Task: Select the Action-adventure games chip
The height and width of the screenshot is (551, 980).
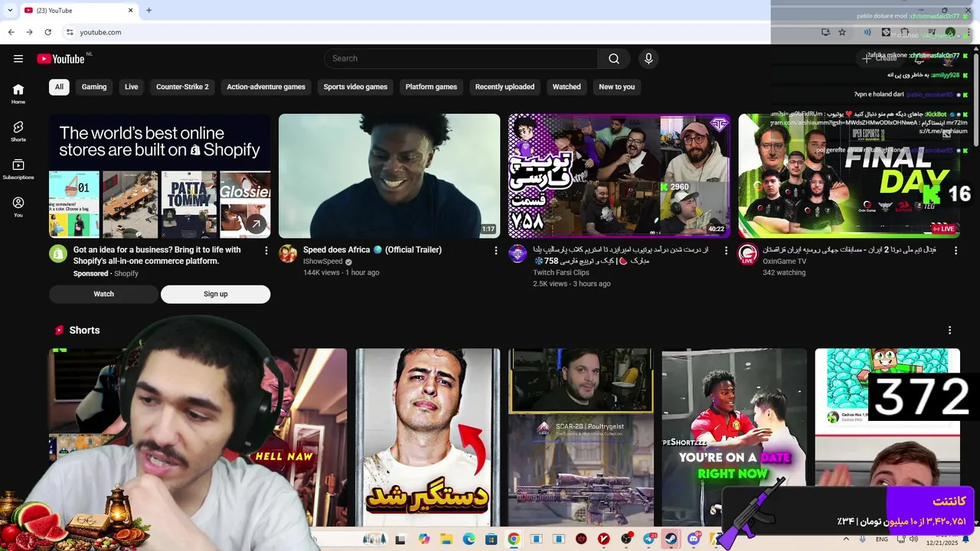Action: click(x=266, y=87)
